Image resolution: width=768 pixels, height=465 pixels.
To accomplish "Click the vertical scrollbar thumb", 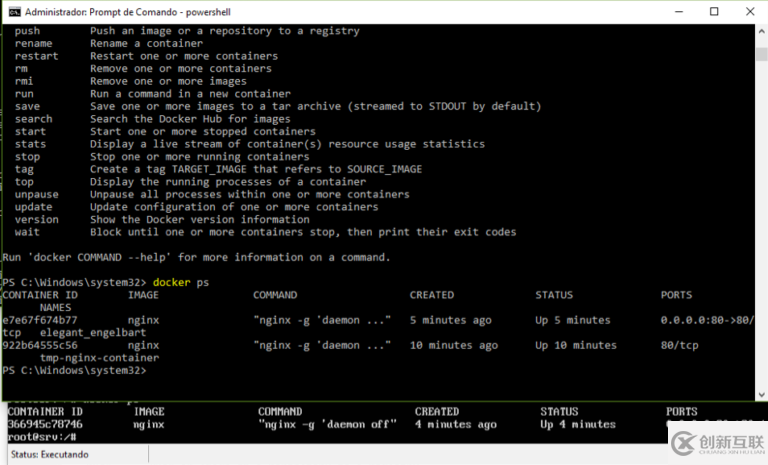I will click(761, 54).
